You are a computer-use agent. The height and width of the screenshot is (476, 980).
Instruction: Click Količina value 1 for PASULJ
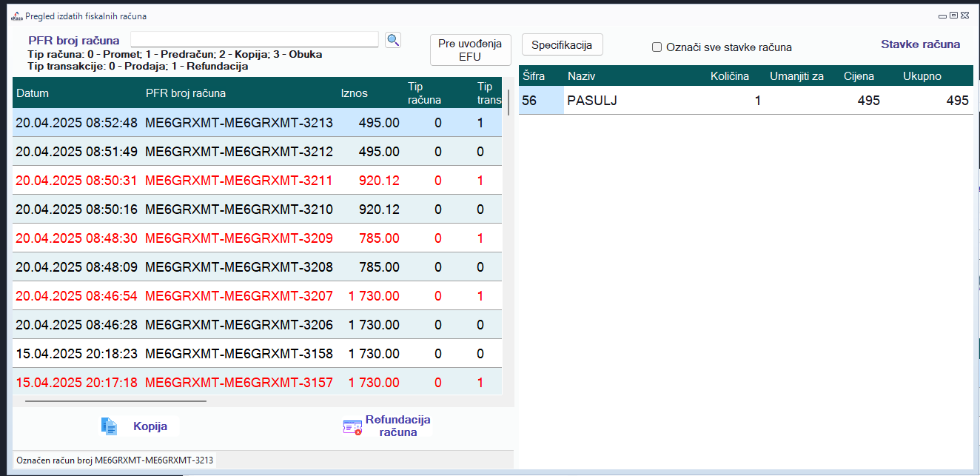click(757, 101)
